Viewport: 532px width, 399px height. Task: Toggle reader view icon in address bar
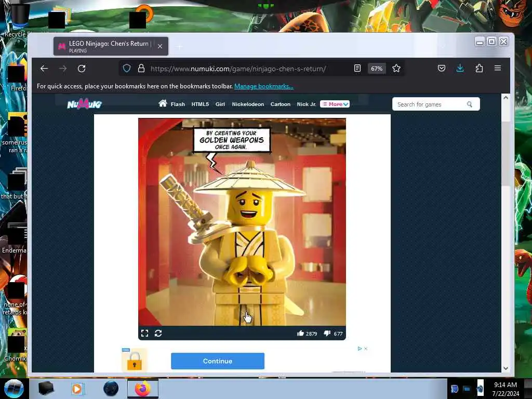pos(357,69)
